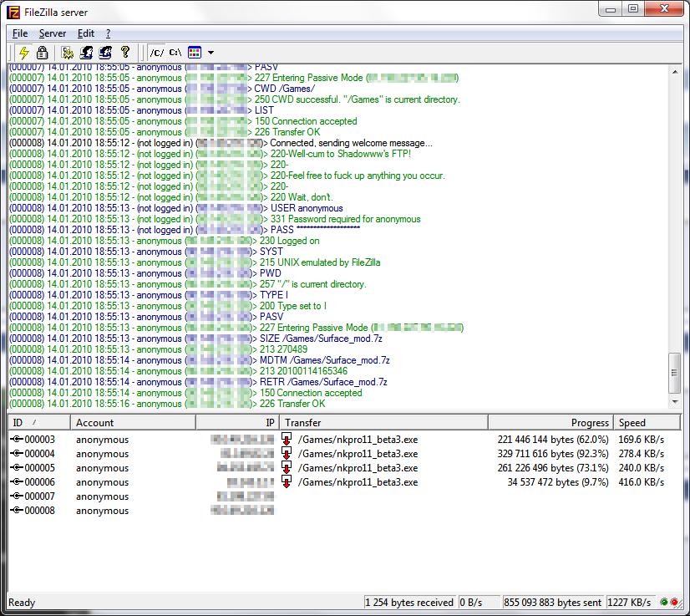Sort by Speed column header
The width and height of the screenshot is (690, 616).
(647, 423)
